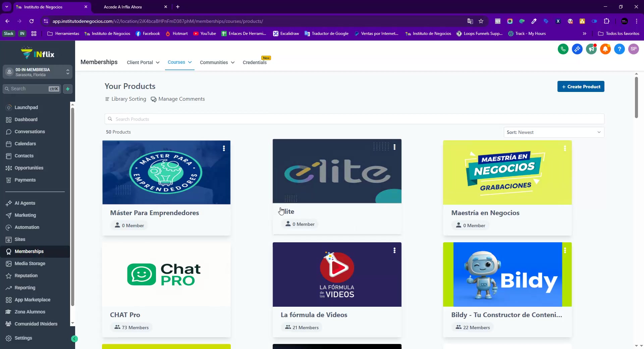Expand the Sort: Newest dropdown
The height and width of the screenshot is (349, 644).
click(554, 132)
